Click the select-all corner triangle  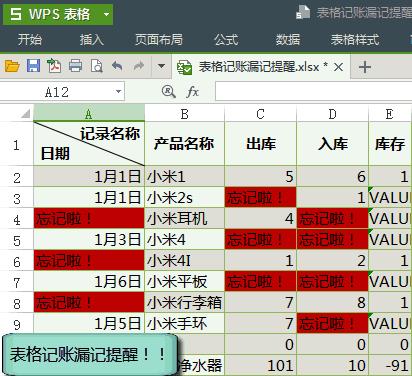pos(25,114)
